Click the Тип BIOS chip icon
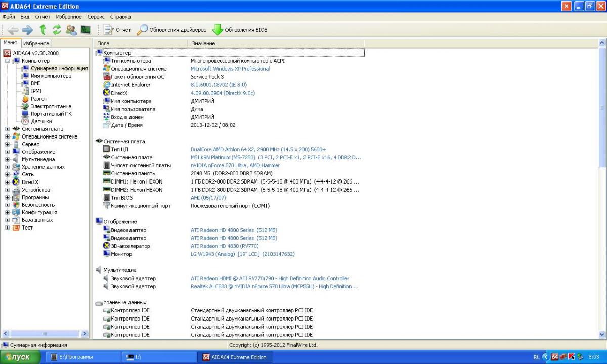Screen dimensions: 607x364 pyautogui.click(x=106, y=198)
